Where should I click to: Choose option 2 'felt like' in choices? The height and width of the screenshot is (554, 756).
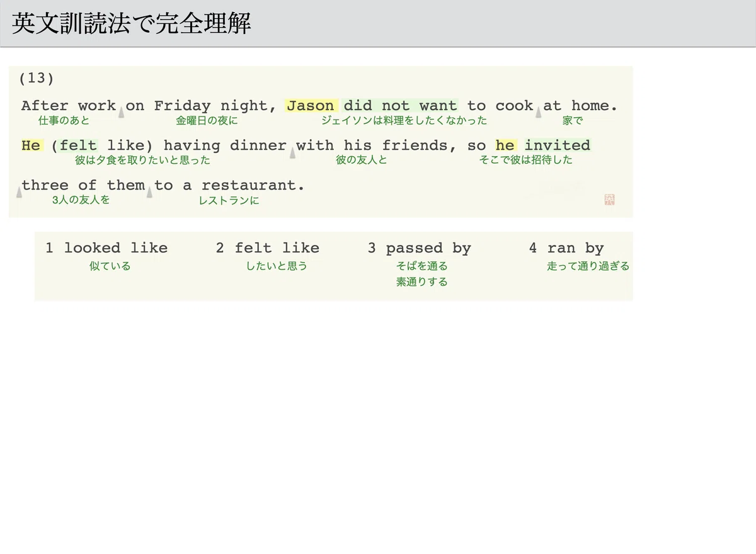268,248
